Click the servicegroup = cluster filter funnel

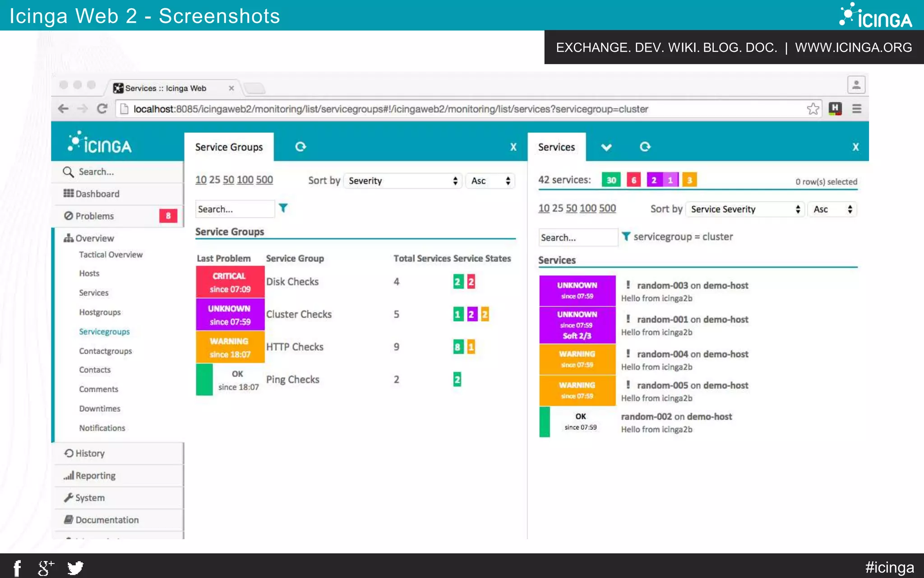626,237
